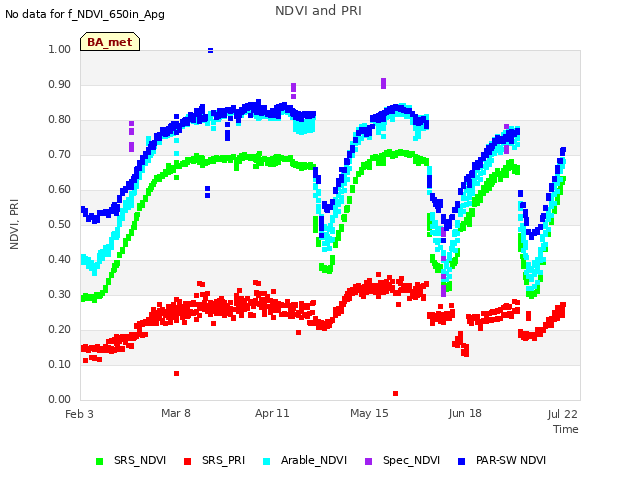Viewport: 640px width, 480px height.
Task: Click the 0.70 y-axis tick label
Action: pos(60,155)
